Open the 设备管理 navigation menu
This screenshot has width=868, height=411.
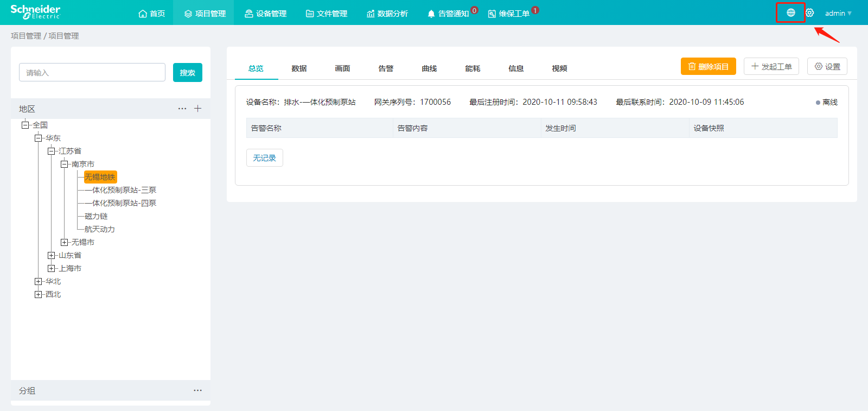266,14
